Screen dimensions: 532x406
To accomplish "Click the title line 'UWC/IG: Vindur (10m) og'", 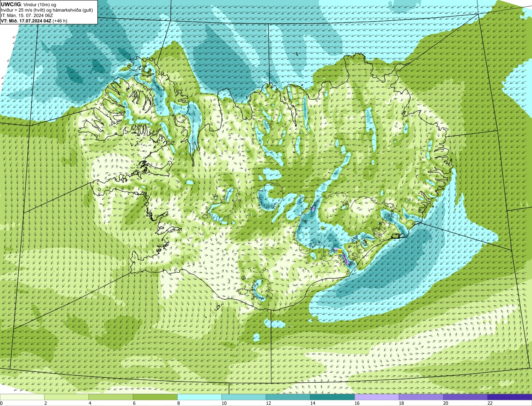I will coord(28,4).
